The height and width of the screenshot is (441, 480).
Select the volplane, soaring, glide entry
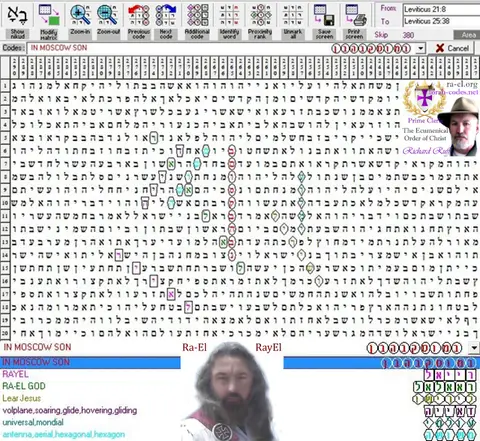point(69,410)
